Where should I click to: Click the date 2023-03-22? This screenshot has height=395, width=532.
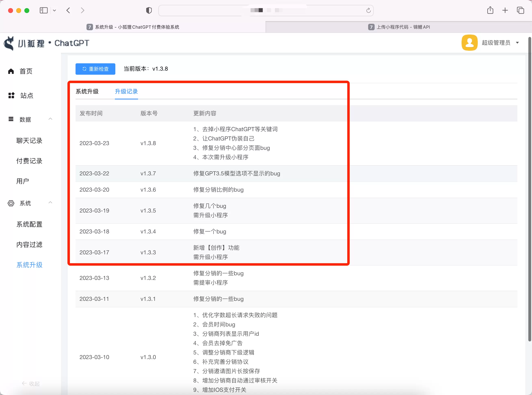coord(94,174)
